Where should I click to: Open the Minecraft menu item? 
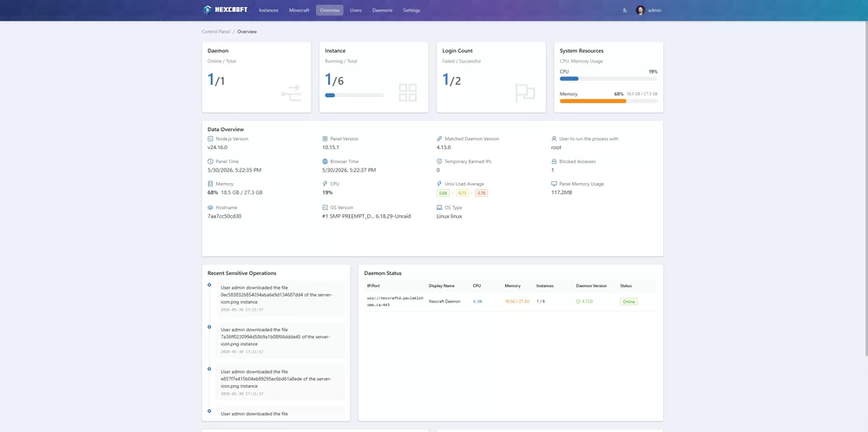299,10
